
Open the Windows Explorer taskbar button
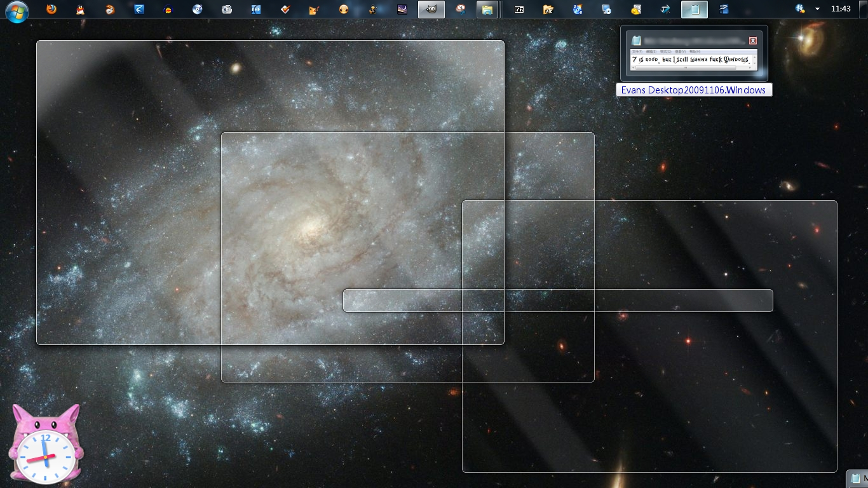click(x=487, y=10)
